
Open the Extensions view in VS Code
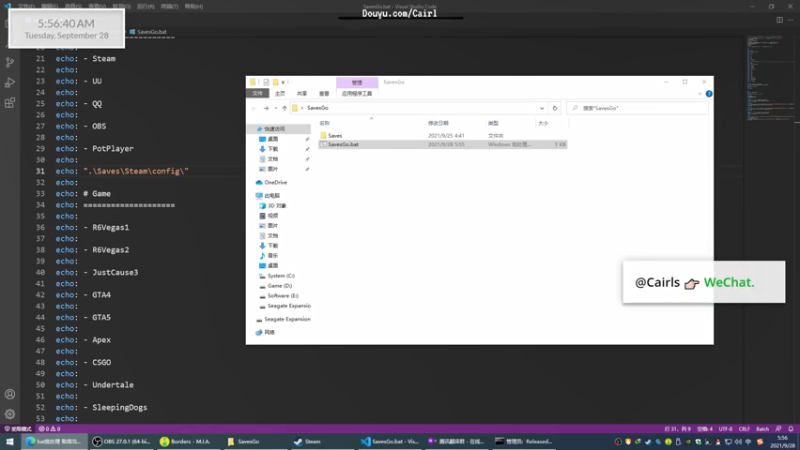[x=10, y=103]
